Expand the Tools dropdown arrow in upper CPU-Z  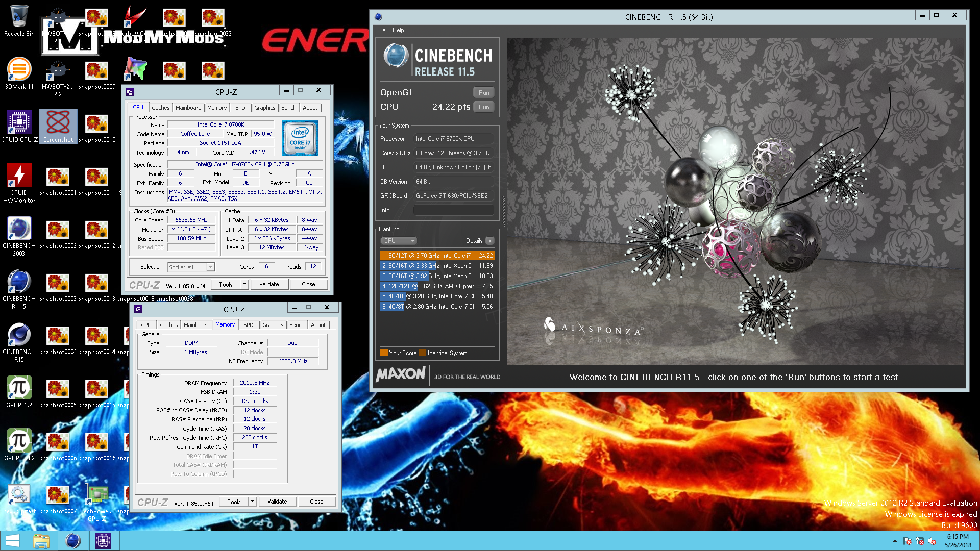point(244,284)
